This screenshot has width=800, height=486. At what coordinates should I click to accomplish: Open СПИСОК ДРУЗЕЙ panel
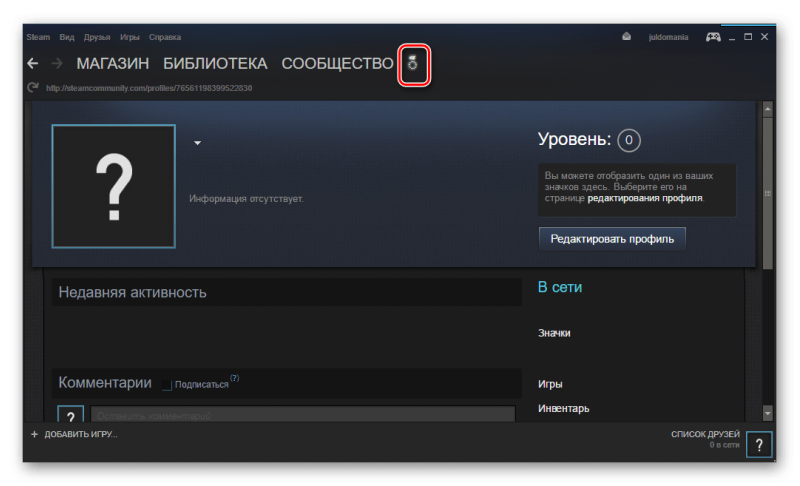705,434
